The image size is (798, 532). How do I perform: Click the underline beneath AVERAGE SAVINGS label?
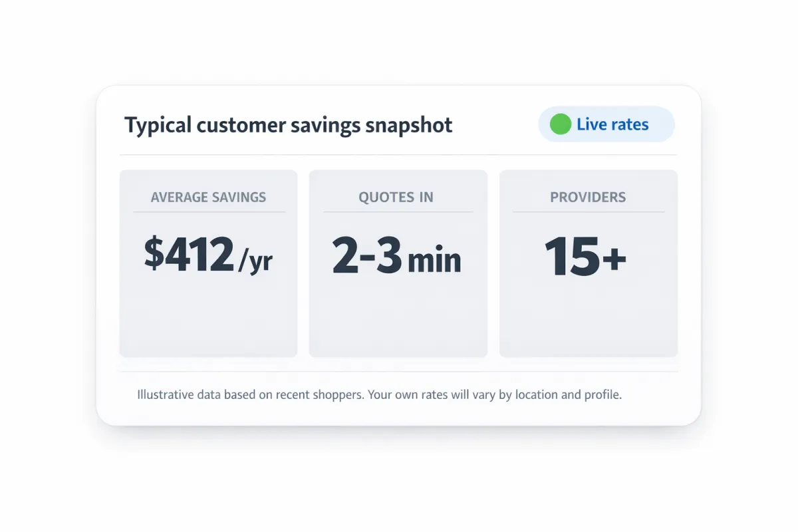208,212
